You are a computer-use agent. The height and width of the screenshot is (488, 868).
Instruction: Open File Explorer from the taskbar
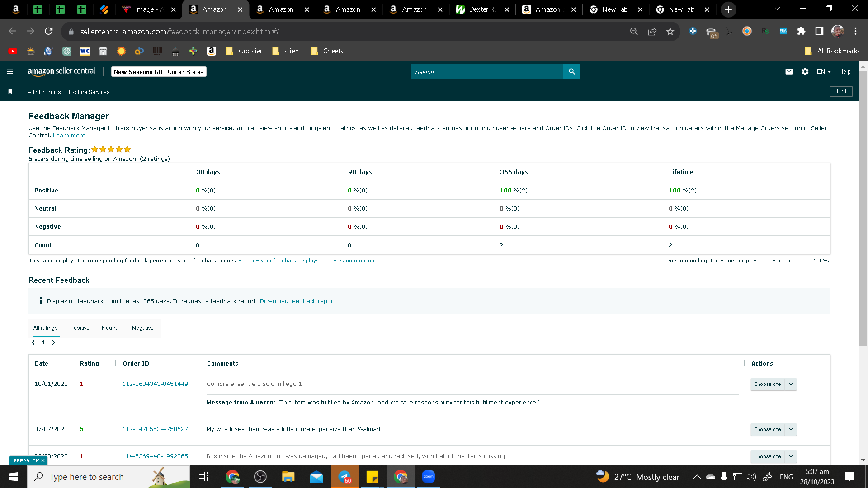(x=288, y=477)
